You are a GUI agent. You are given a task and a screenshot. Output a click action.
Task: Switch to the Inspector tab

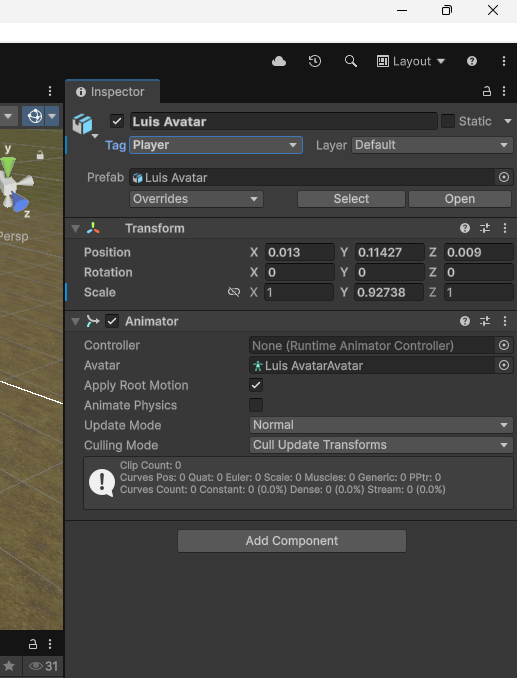coord(112,92)
